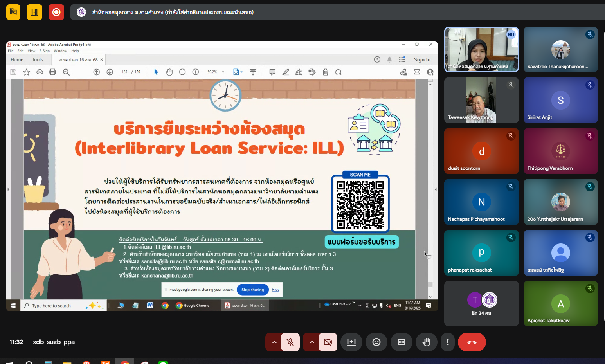Switch to the Home tab in Acrobat
This screenshot has width=605, height=364.
17,59
